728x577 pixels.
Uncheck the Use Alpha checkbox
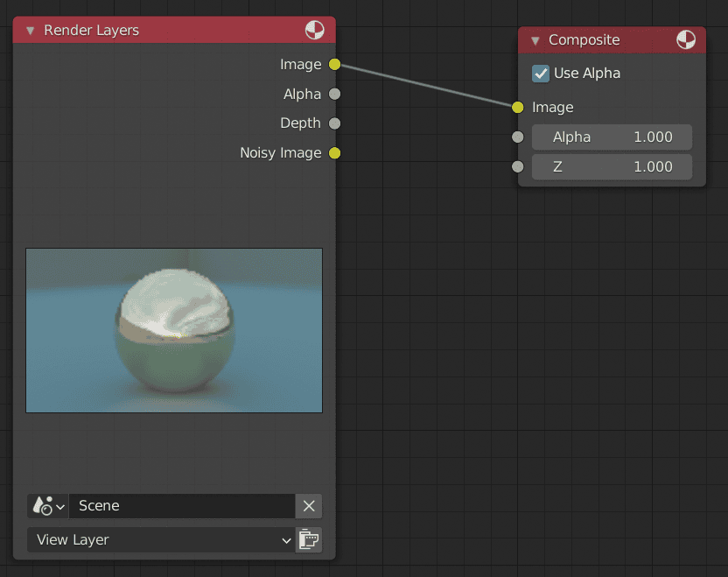click(540, 74)
